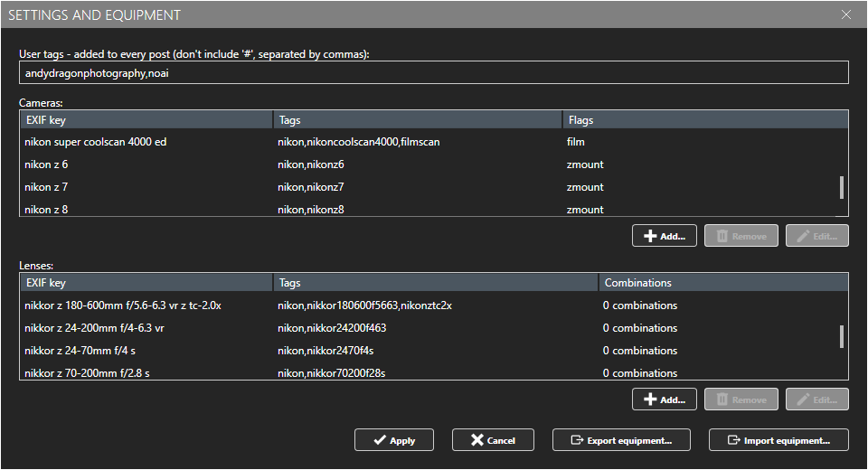
Task: Click the lenses Tags column header
Action: pyautogui.click(x=434, y=283)
